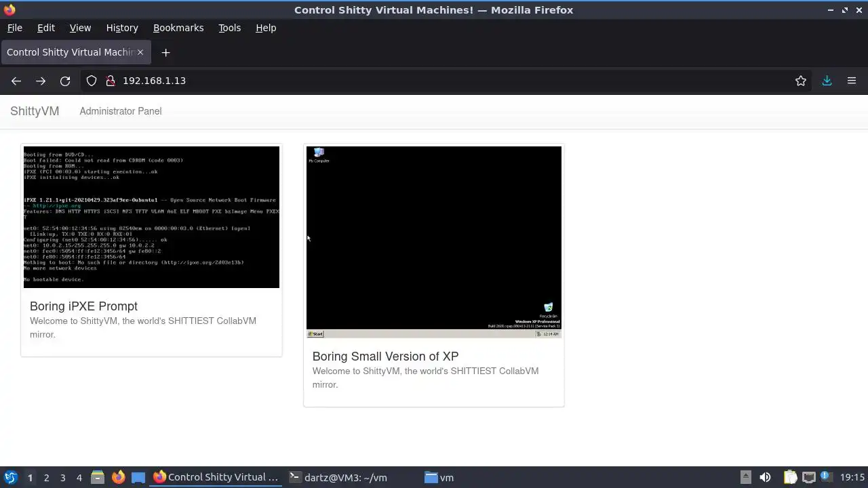Image resolution: width=868 pixels, height=488 pixels.
Task: Close the Control Shitty Virtual Machines tab
Action: (x=140, y=52)
